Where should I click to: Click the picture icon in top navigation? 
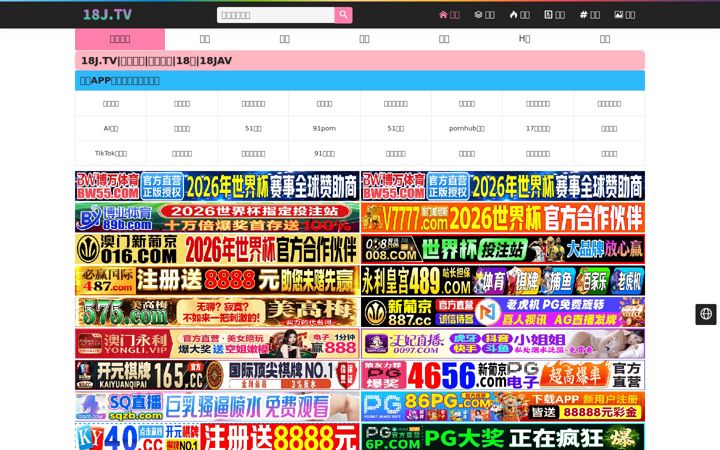[619, 15]
